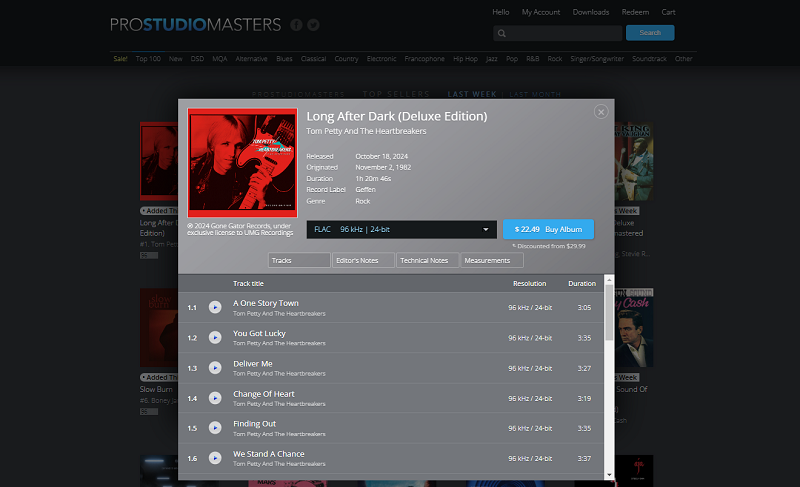Image resolution: width=800 pixels, height=487 pixels.
Task: Select the You Got Lucky track title
Action: point(259,333)
